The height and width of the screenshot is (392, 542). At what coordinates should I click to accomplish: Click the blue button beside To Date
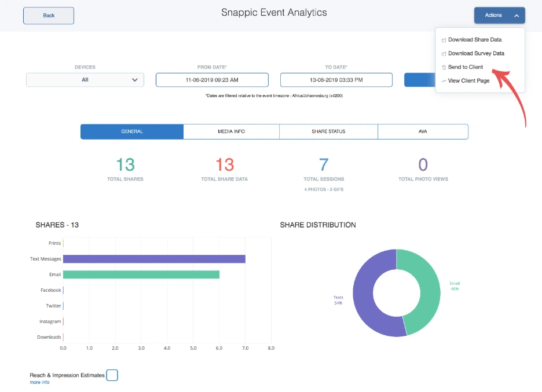tap(420, 80)
